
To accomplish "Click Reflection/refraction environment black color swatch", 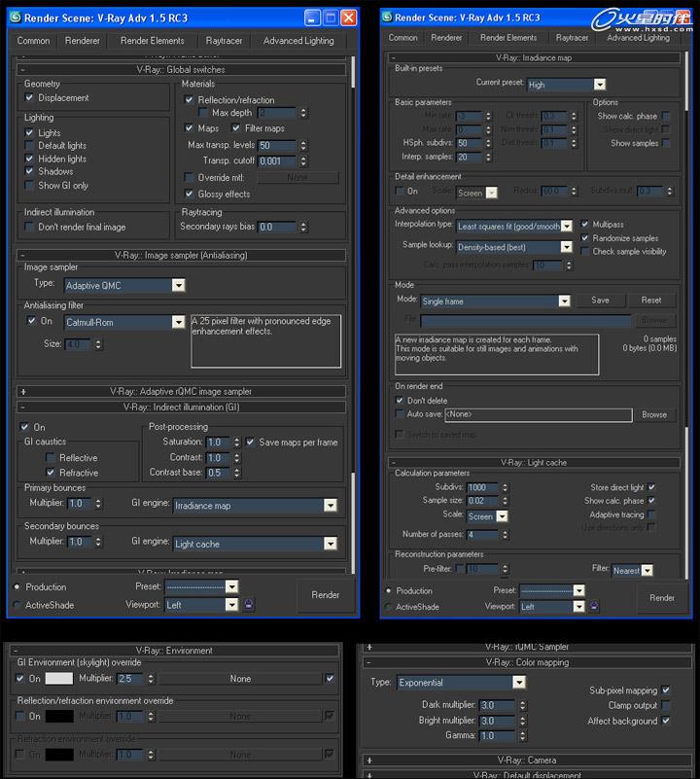I will click(x=59, y=716).
